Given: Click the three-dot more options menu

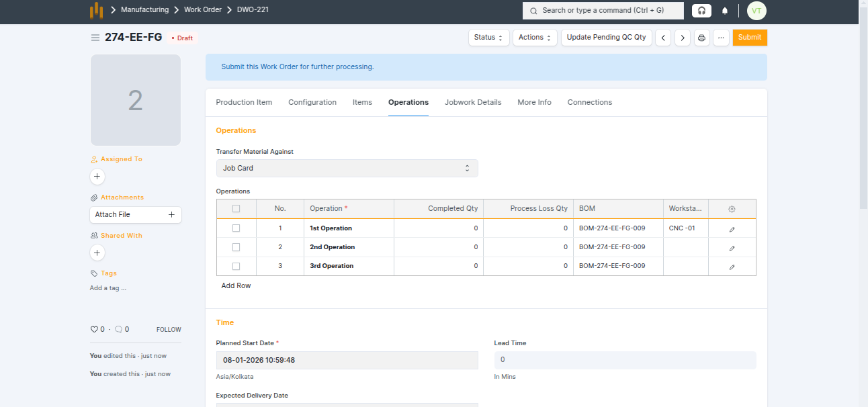Looking at the screenshot, I should tap(721, 38).
